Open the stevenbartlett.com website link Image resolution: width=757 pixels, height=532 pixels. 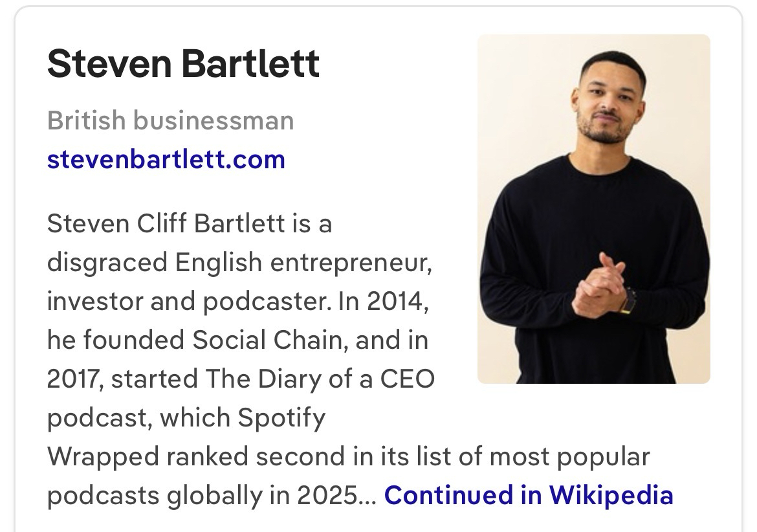pos(166,159)
